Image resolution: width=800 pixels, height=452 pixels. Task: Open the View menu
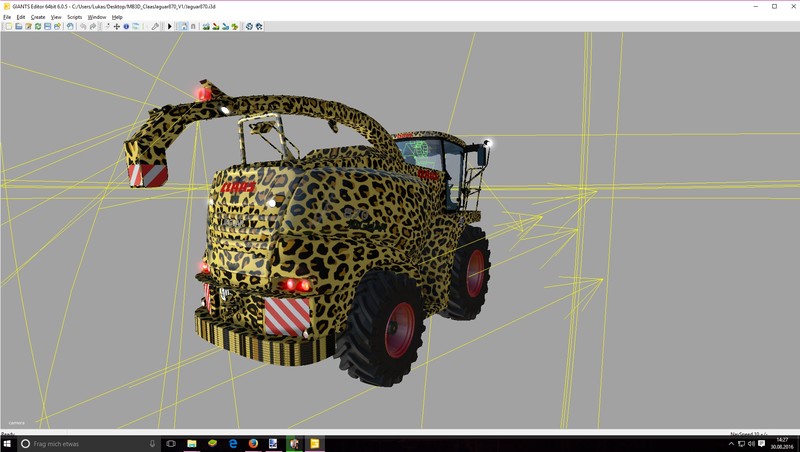tap(56, 17)
